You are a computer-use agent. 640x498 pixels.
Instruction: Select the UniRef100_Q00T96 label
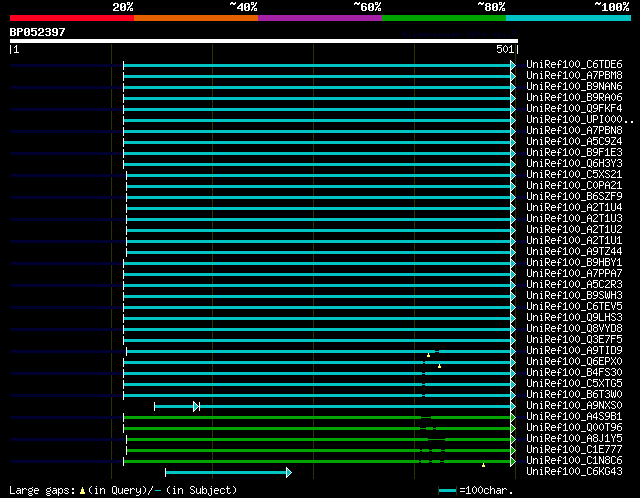click(574, 428)
